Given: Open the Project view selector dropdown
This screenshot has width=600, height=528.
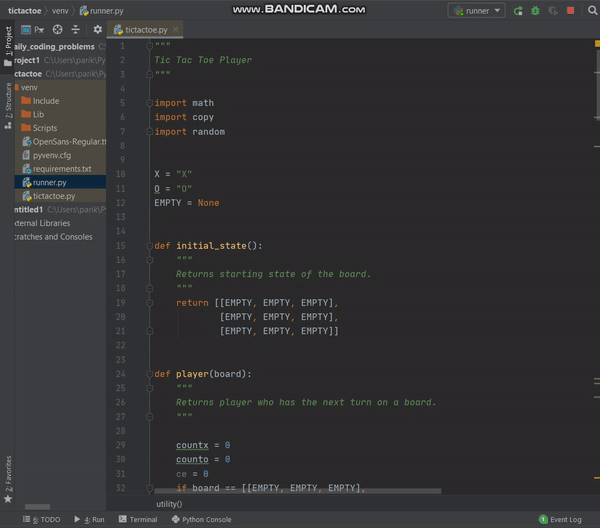Looking at the screenshot, I should click(x=33, y=29).
